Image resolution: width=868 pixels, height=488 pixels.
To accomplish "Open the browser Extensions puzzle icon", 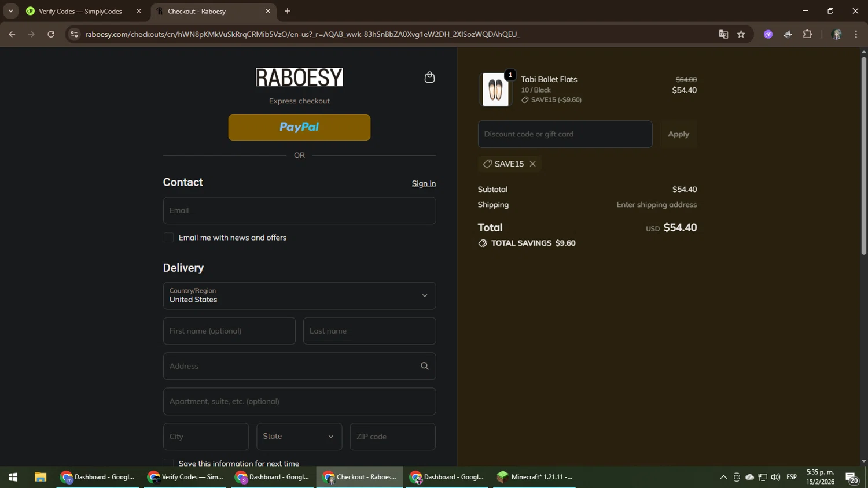I will [808, 34].
